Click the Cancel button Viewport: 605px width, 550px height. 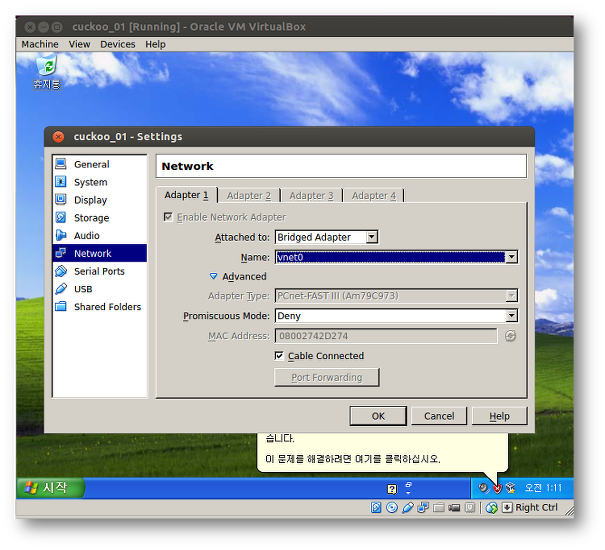point(439,416)
